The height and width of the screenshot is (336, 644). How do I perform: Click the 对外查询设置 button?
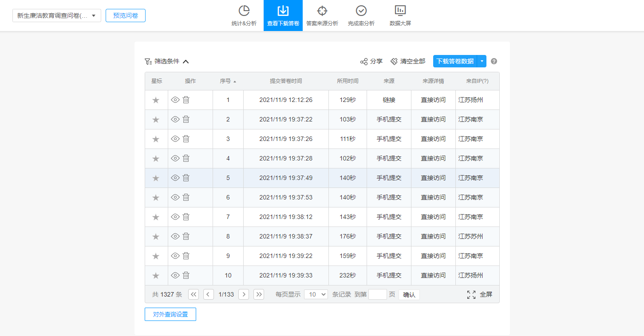[170, 314]
